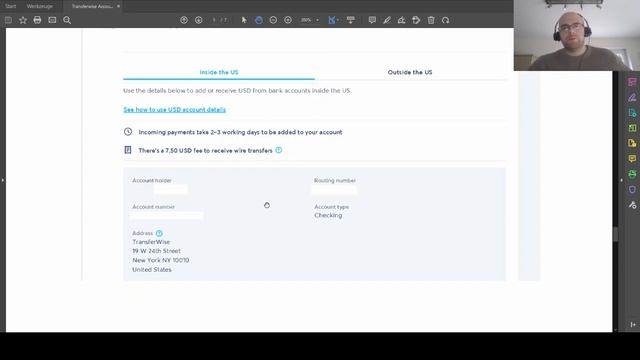Click the rotate page icon
This screenshot has height=360, width=640.
(445, 20)
